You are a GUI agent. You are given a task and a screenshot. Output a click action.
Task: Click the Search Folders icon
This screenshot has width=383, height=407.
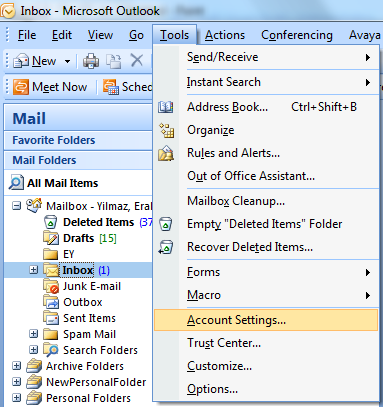(x=51, y=350)
